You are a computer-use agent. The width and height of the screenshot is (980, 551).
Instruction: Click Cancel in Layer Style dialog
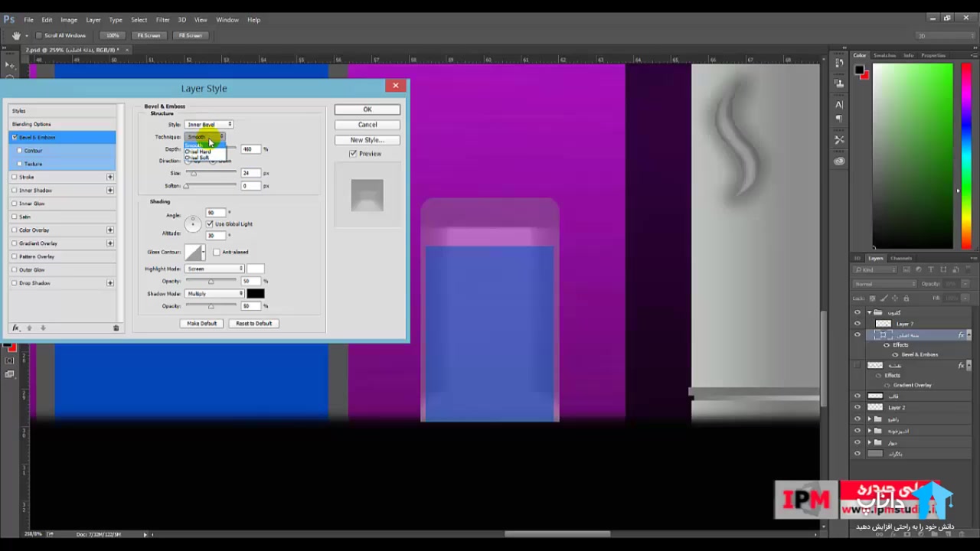(367, 125)
